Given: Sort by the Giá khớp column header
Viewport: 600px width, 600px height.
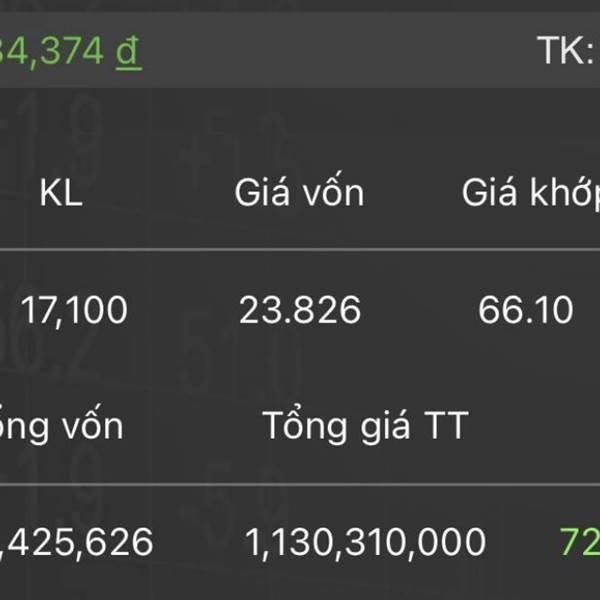Looking at the screenshot, I should 531,193.
